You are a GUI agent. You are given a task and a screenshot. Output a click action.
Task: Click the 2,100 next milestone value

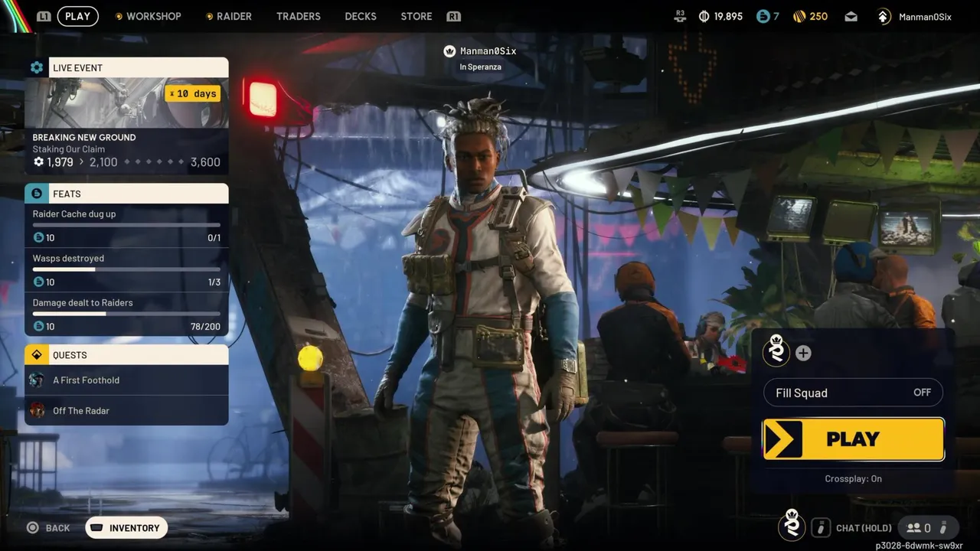coord(103,162)
